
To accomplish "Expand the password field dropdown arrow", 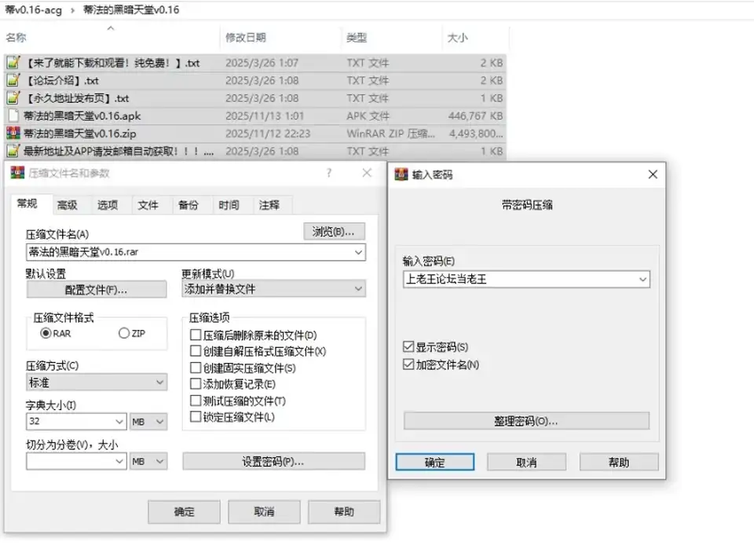I will (642, 280).
